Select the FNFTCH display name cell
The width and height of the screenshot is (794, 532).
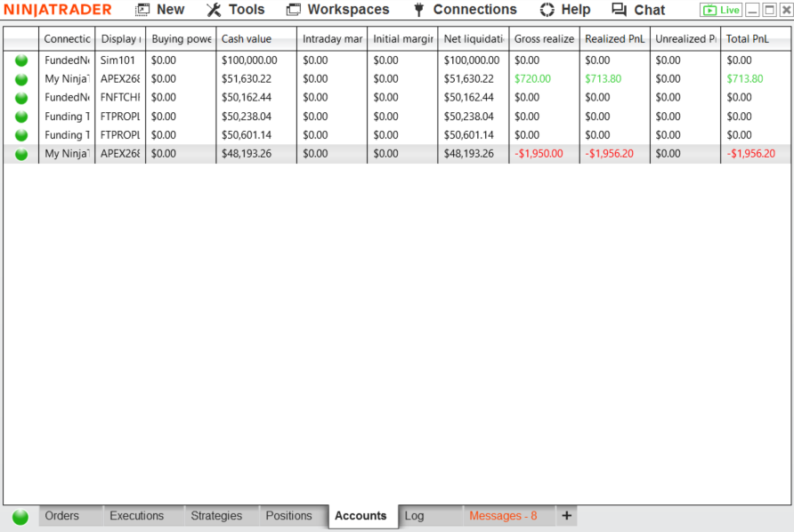(x=120, y=98)
